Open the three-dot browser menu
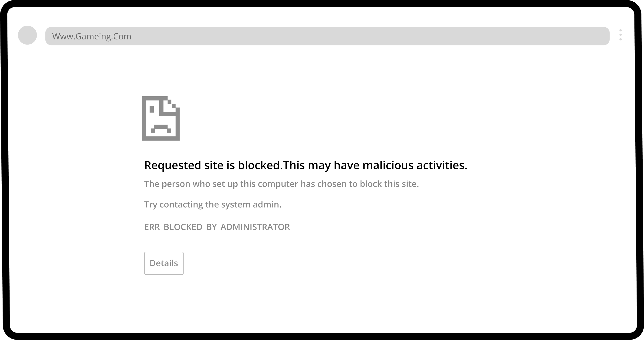 [x=620, y=35]
